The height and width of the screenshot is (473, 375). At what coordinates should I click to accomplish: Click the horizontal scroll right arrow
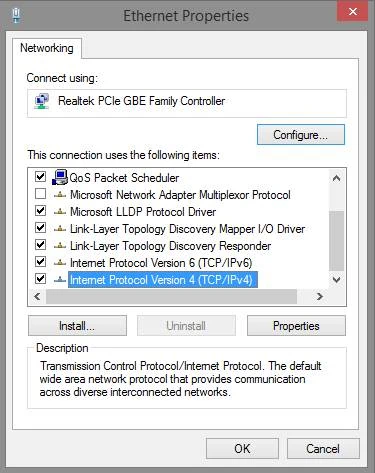[x=320, y=296]
